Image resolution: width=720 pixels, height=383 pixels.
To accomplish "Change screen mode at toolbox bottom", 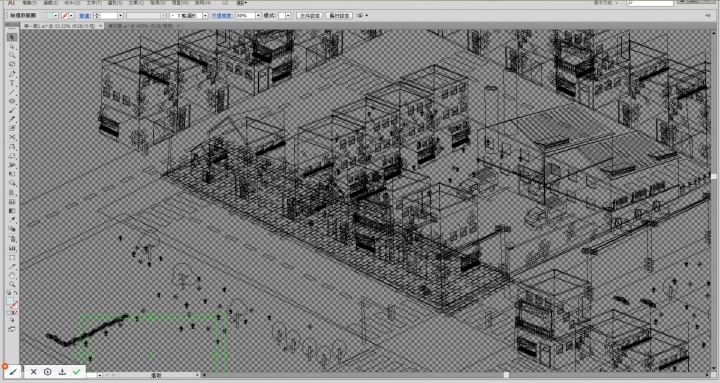I will pos(12,329).
